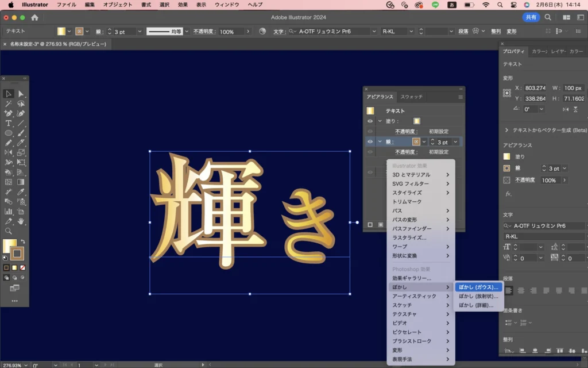
Task: Expand テキストからベクター生成 (Beta) section
Action: pyautogui.click(x=506, y=131)
